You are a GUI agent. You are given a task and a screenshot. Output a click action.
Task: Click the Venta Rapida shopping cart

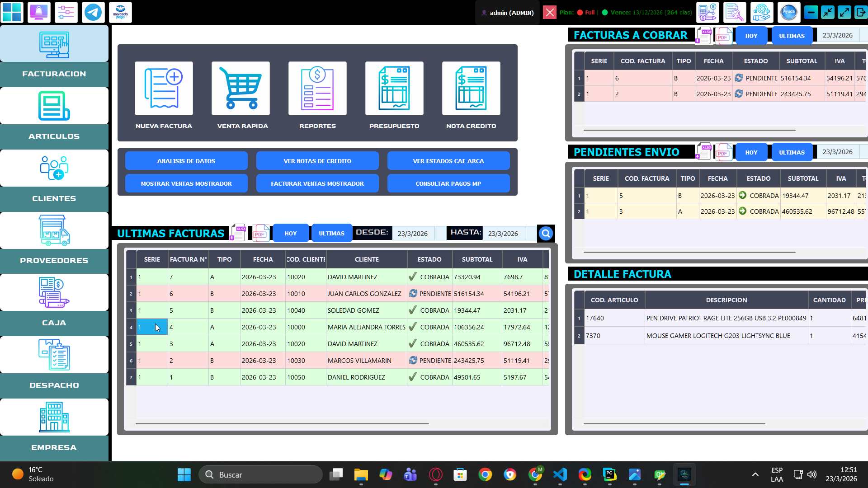(x=241, y=89)
